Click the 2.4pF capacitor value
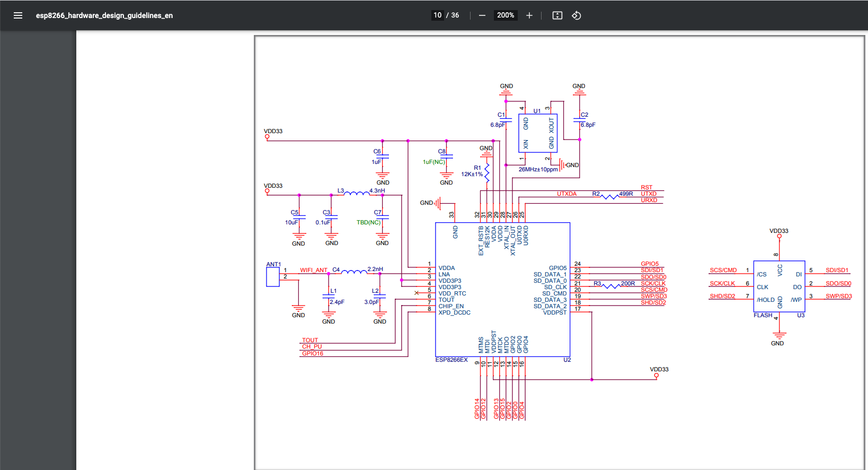The height and width of the screenshot is (470, 868). click(337, 302)
